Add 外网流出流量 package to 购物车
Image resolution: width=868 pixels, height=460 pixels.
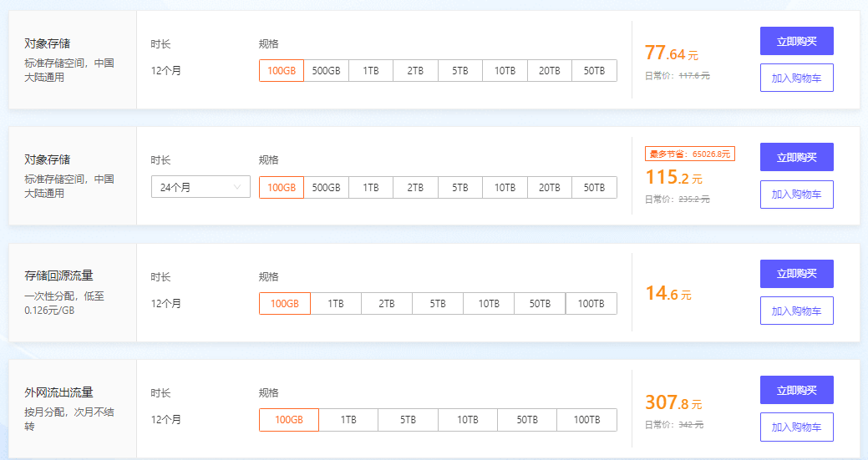[x=796, y=427]
